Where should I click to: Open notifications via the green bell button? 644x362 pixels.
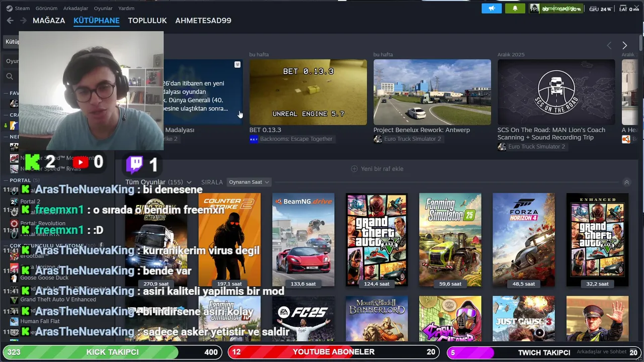click(515, 9)
